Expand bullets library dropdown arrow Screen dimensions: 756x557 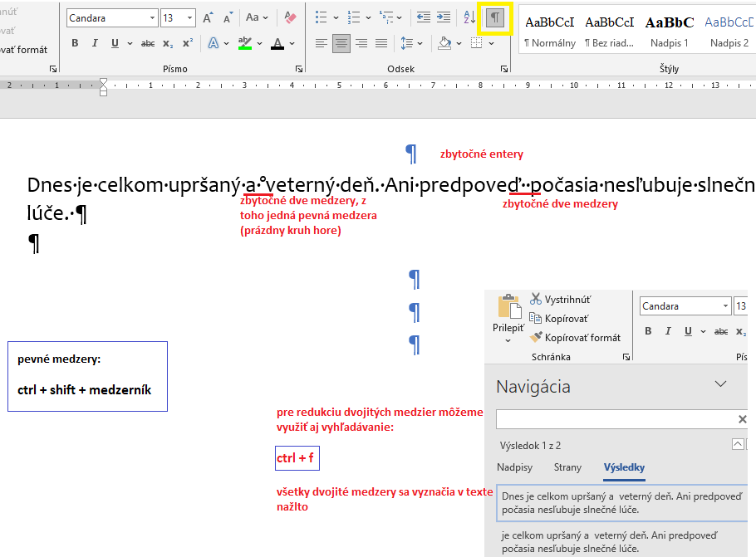(x=336, y=17)
